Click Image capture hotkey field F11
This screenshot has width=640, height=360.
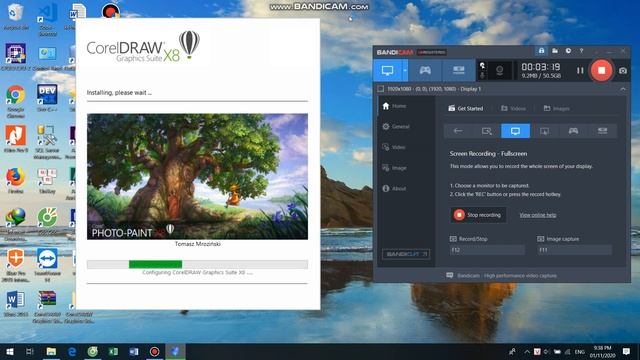[575, 250]
